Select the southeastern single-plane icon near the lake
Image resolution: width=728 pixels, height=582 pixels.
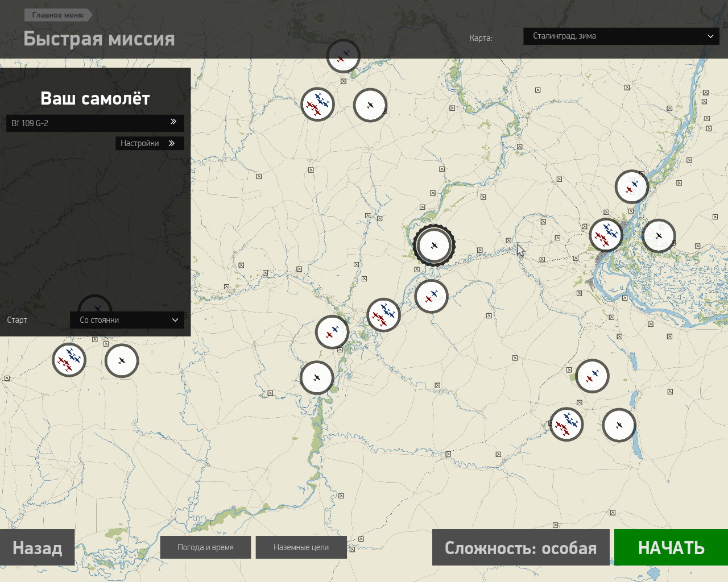(x=619, y=425)
